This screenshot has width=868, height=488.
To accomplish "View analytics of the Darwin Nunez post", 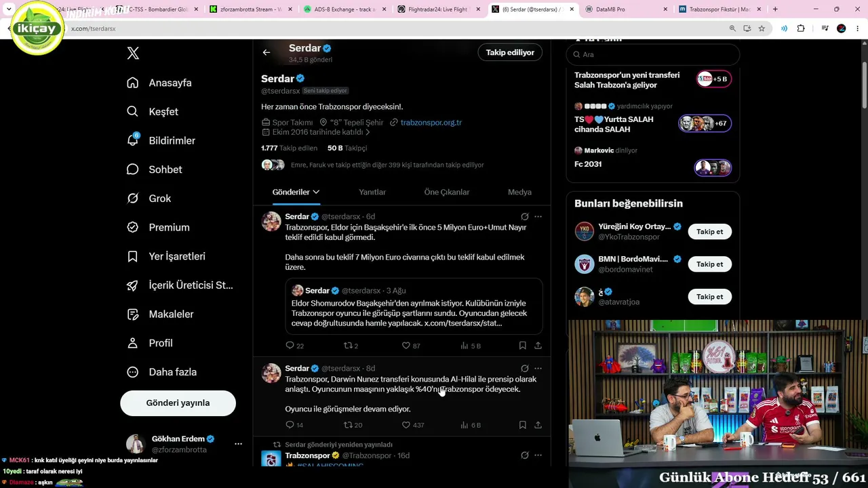I will 470,425.
